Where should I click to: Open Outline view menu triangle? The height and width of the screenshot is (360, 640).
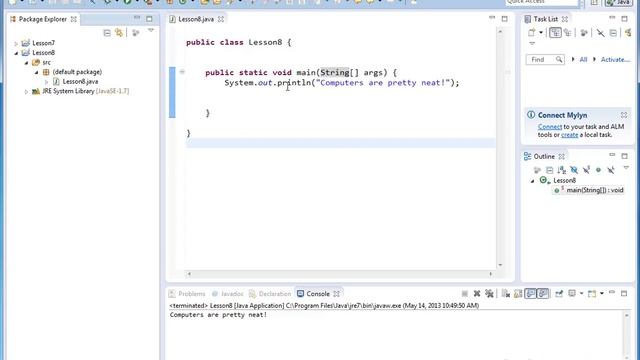626,168
